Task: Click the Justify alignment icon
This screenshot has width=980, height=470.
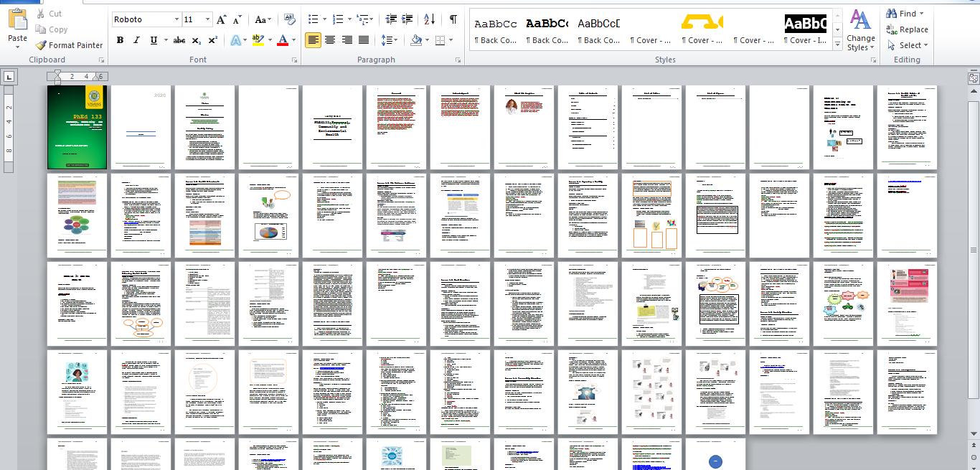Action: pos(364,41)
